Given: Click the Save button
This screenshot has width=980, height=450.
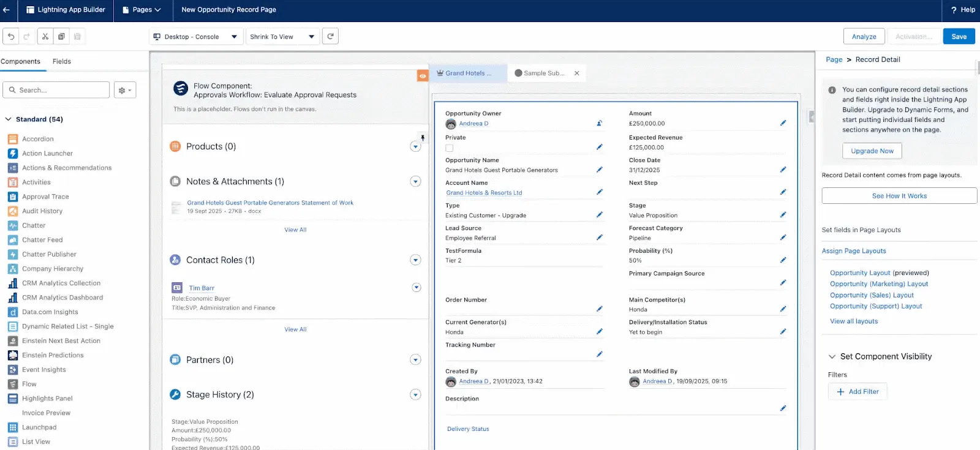Looking at the screenshot, I should (959, 37).
